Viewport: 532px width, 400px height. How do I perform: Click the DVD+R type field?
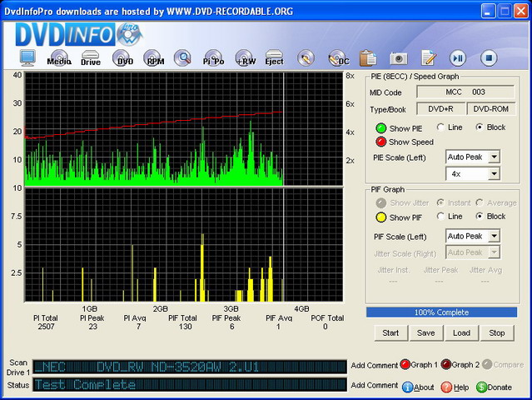coord(440,109)
